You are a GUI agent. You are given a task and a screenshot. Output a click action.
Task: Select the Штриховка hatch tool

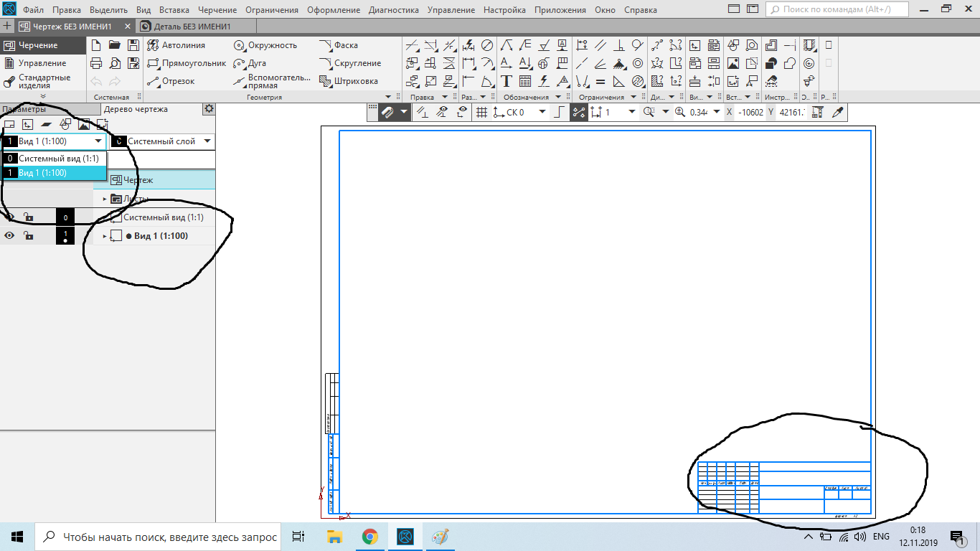(x=349, y=81)
